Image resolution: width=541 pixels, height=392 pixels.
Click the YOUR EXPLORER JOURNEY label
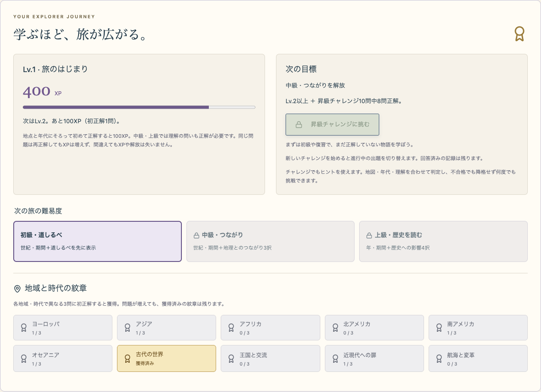point(54,16)
